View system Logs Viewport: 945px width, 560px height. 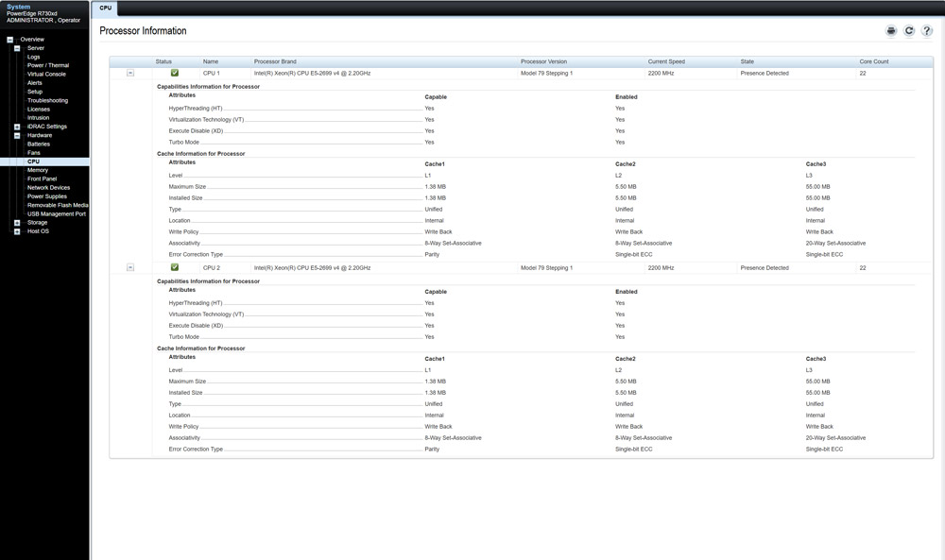[34, 56]
